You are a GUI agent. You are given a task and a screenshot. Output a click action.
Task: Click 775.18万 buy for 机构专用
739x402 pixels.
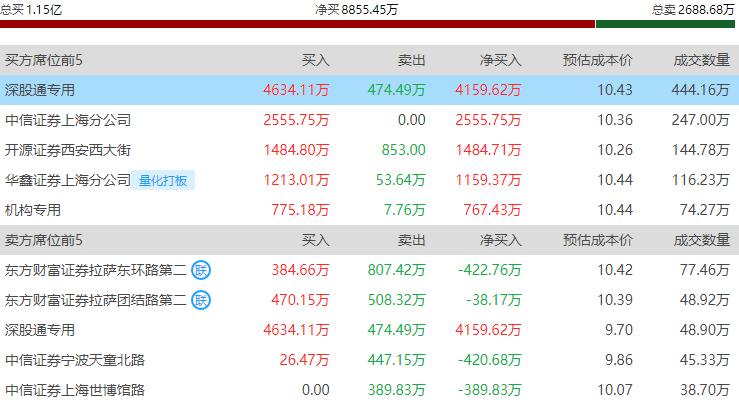(300, 210)
